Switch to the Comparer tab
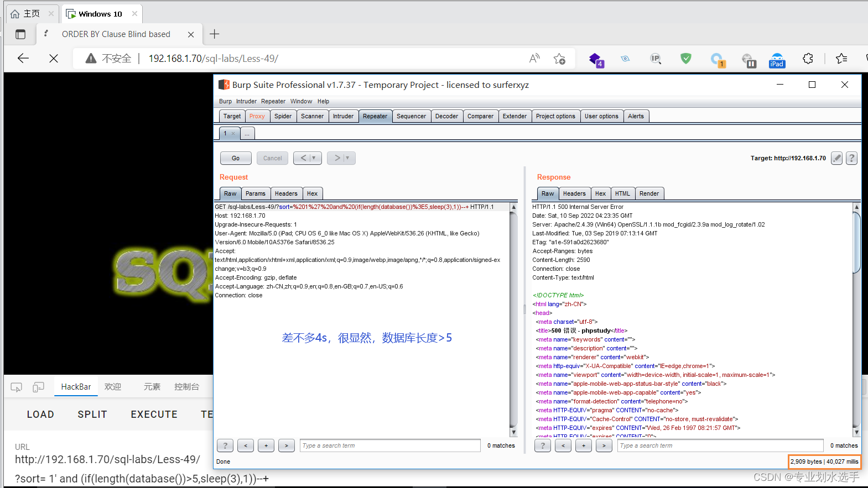 [x=480, y=116]
